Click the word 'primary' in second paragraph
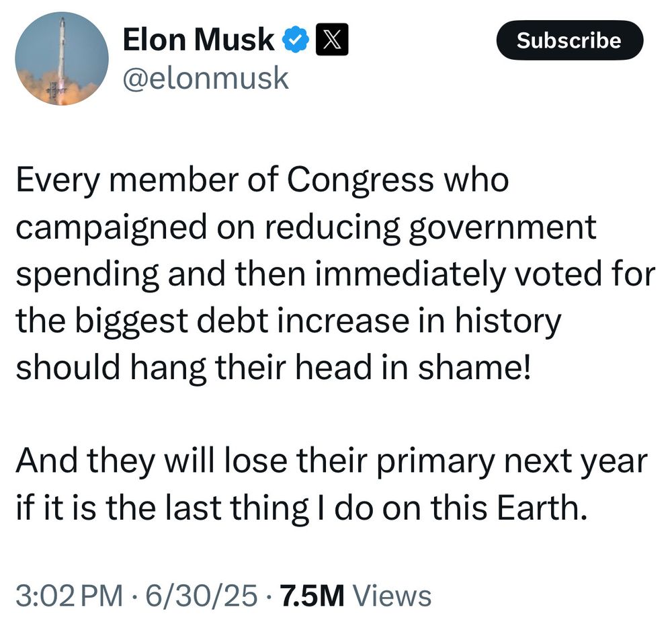Screen dimensions: 672x634 [x=437, y=463]
